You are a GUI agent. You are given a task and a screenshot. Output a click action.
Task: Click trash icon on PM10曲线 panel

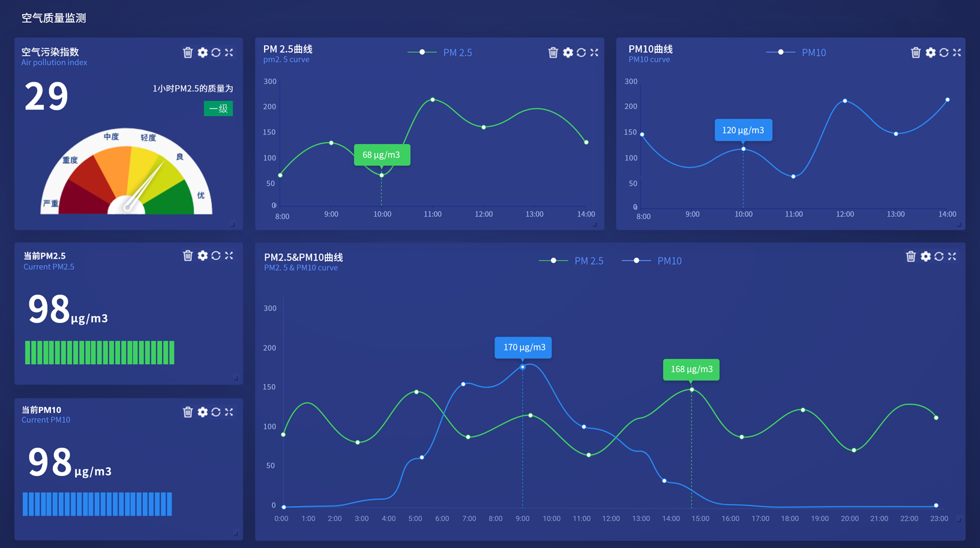915,53
